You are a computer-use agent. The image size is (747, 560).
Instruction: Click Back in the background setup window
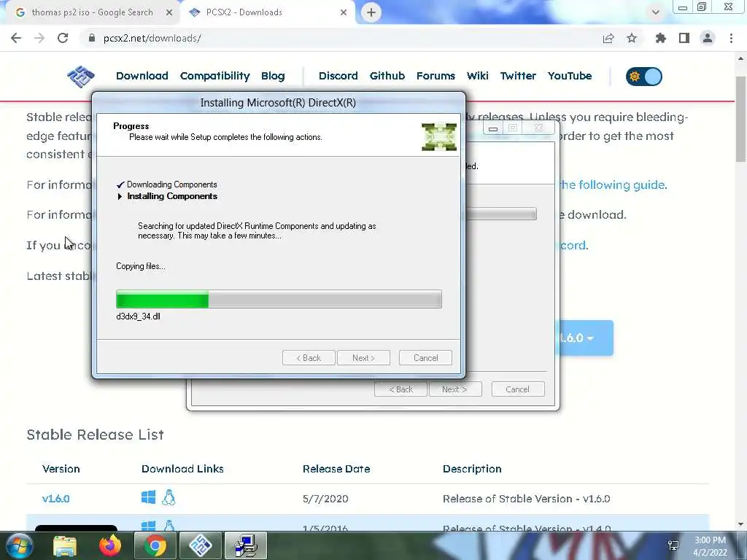400,389
